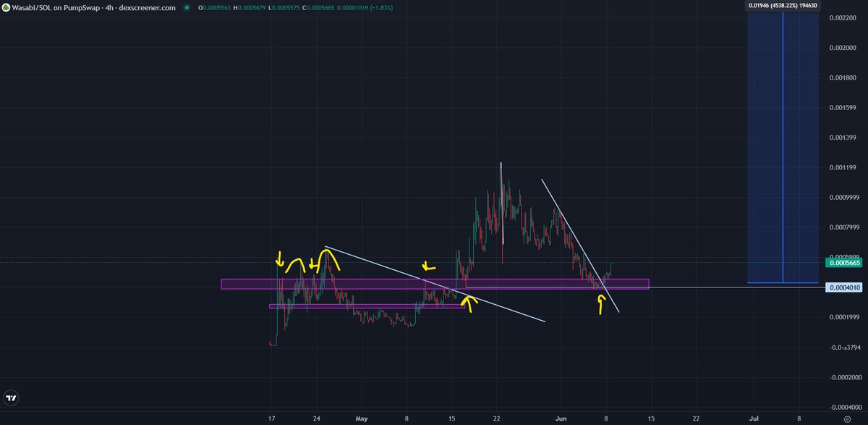Click the 0.002200 price axis label

843,18
